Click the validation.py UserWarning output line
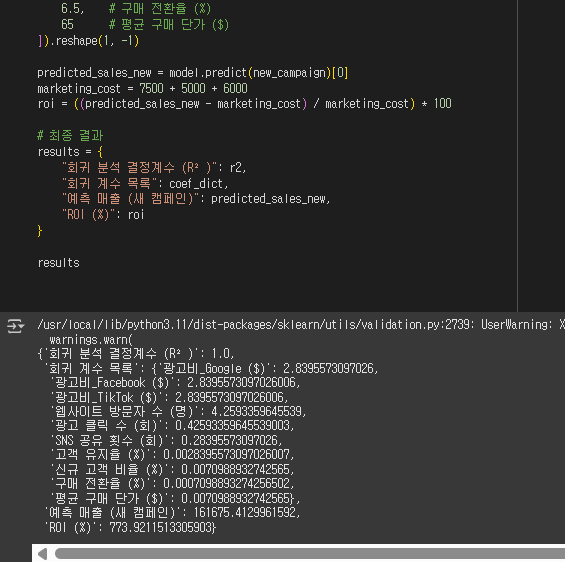 [301, 325]
